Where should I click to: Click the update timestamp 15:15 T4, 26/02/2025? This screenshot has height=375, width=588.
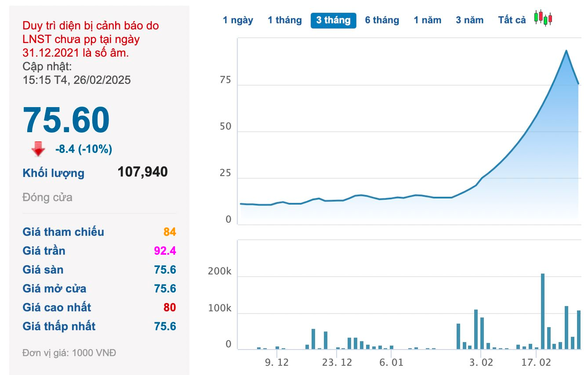(x=76, y=80)
